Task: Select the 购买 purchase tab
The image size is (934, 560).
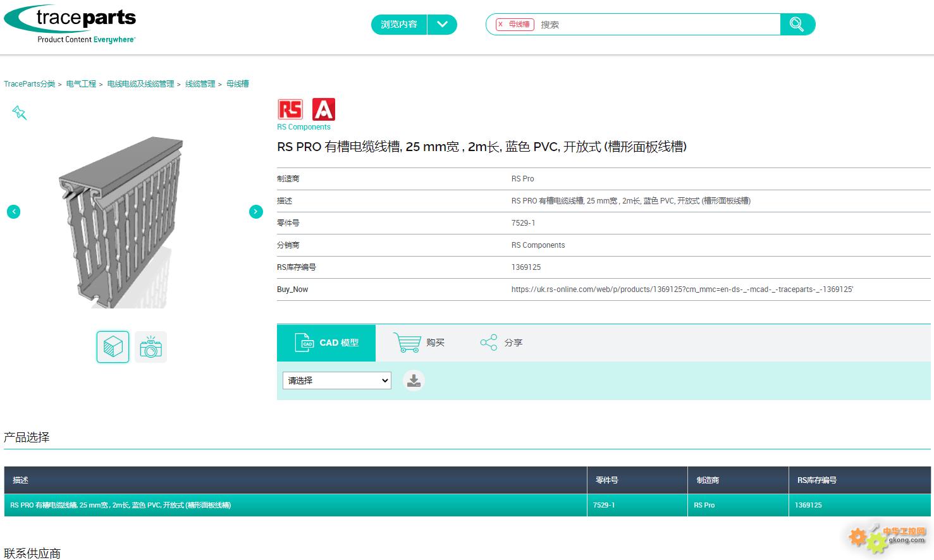Action: [x=419, y=343]
